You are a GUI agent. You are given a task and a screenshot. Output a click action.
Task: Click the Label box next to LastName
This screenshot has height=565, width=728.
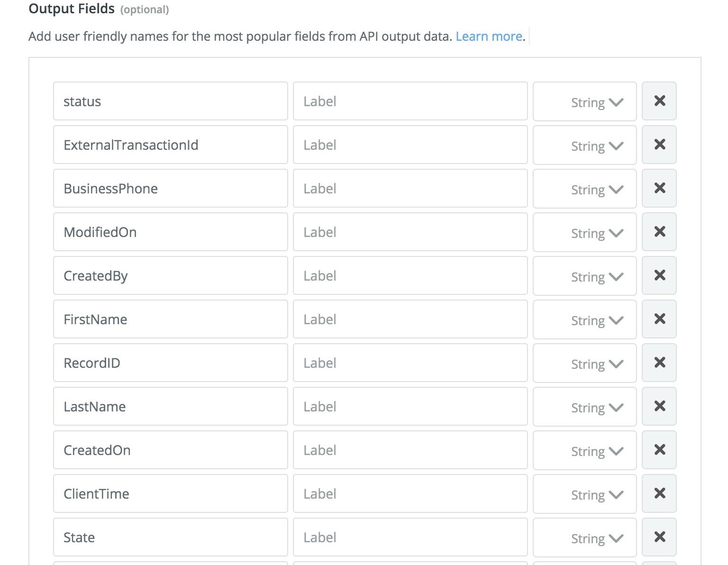click(410, 407)
